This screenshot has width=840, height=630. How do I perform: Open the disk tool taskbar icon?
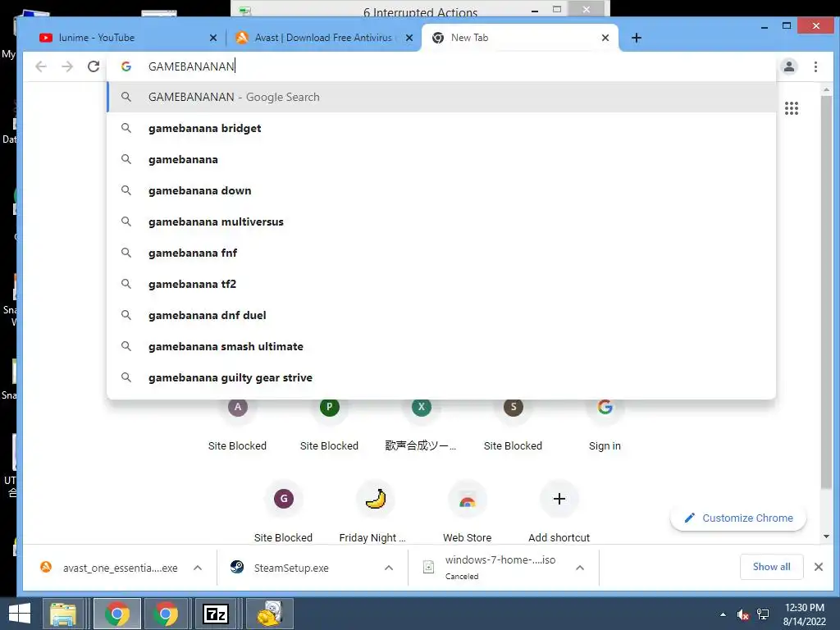pyautogui.click(x=269, y=614)
